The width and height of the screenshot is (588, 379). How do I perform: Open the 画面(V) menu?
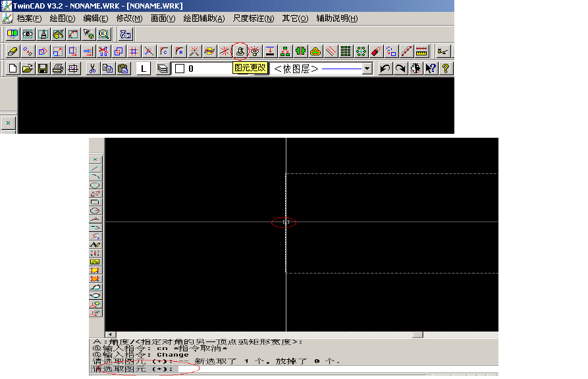pyautogui.click(x=163, y=18)
